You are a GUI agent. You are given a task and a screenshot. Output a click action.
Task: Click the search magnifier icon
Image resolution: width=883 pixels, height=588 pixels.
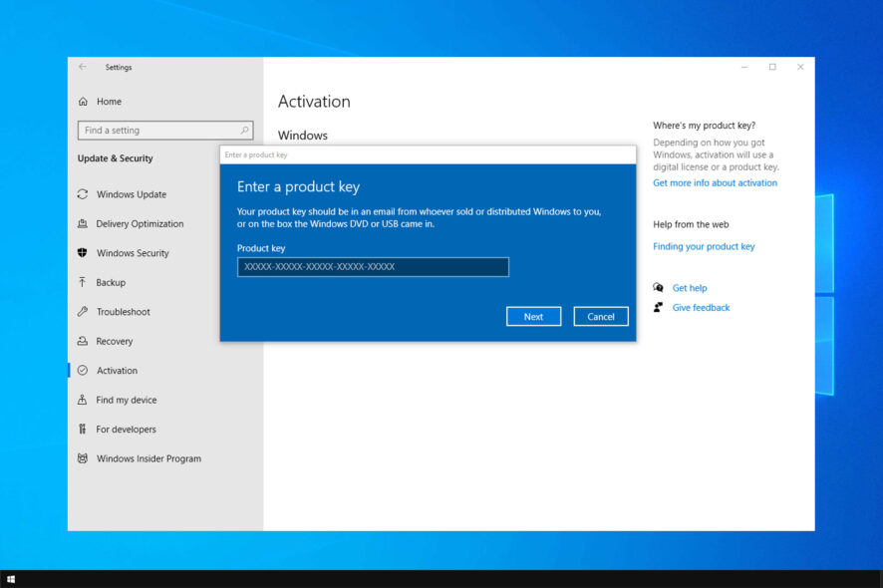(x=244, y=131)
